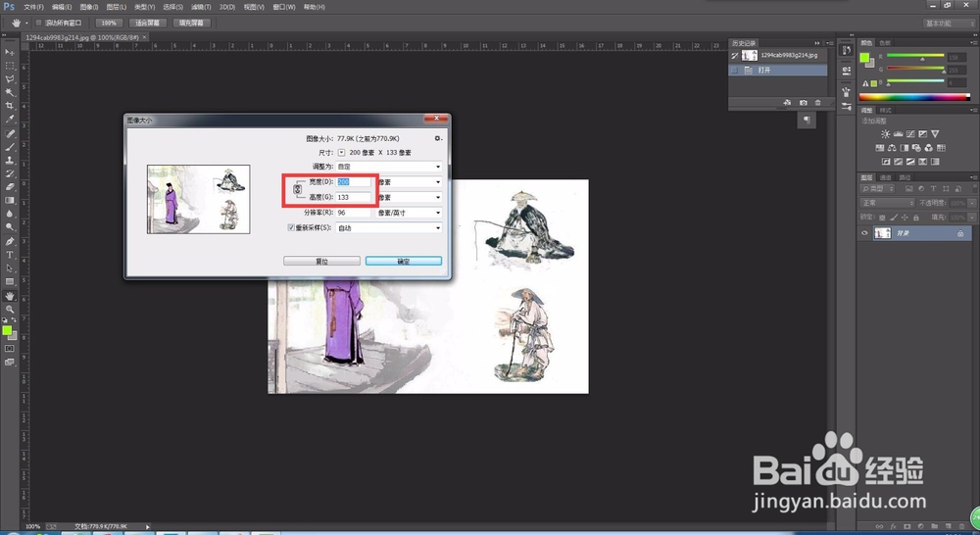Select the Lasso tool
Screen dimensions: 980x535
10,79
